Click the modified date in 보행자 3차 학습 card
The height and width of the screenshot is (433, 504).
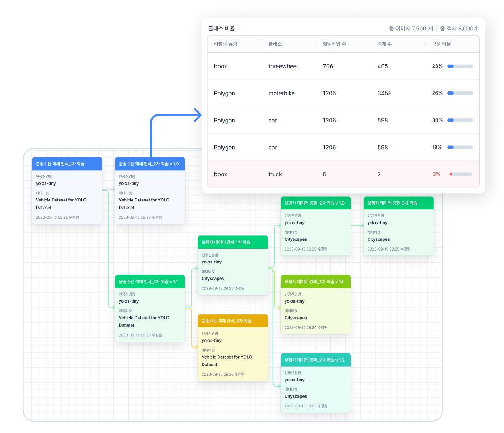pyautogui.click(x=389, y=249)
